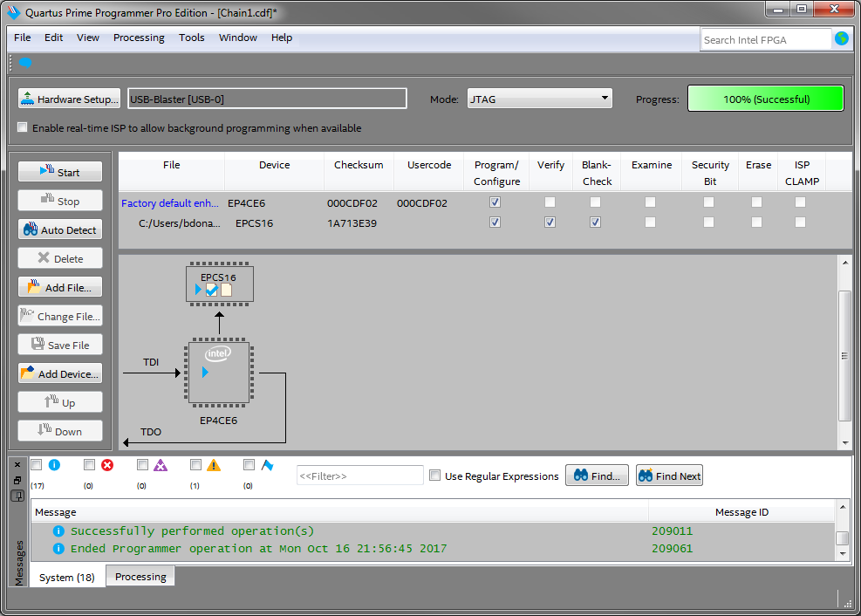Open the Mode JTAG dropdown
861x616 pixels.
[x=539, y=99]
